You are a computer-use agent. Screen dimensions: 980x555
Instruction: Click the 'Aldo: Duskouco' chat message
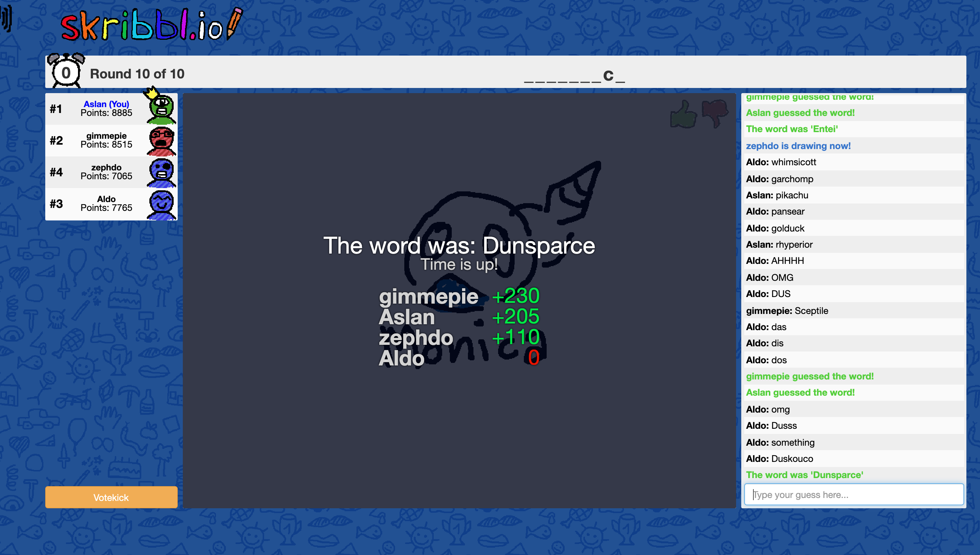[779, 459]
